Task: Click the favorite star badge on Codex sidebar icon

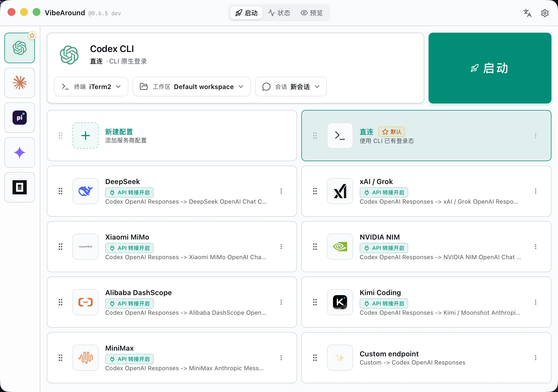Action: 32,35
